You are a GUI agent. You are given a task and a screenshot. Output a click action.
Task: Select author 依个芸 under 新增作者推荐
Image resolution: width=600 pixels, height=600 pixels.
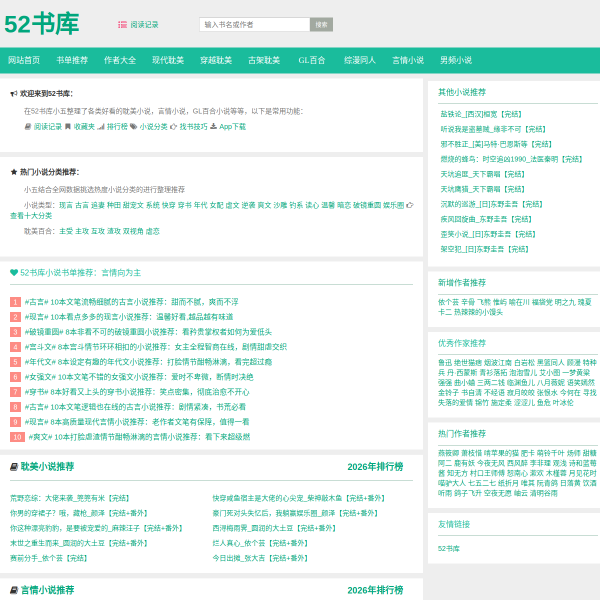(x=448, y=302)
